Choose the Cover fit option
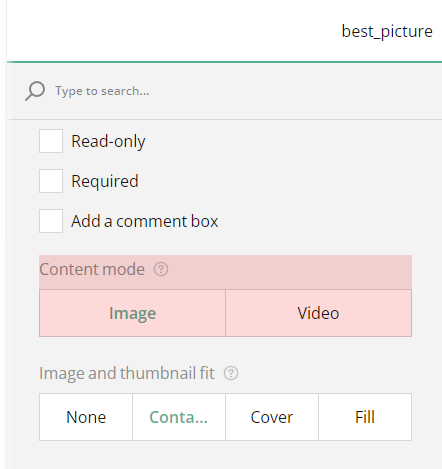Screen dimensions: 442x469 (x=272, y=417)
